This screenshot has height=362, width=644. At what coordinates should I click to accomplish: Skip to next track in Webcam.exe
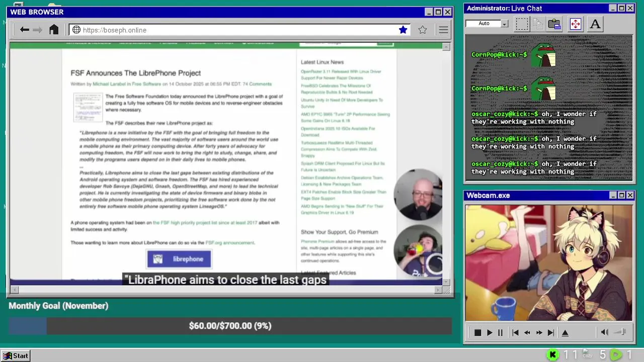551,332
